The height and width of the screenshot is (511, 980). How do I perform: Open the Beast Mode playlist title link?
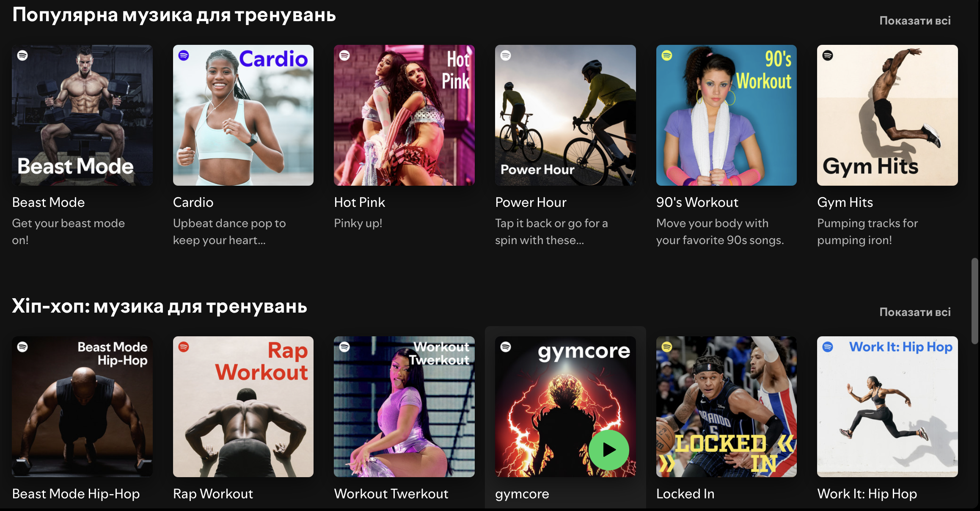click(x=48, y=202)
